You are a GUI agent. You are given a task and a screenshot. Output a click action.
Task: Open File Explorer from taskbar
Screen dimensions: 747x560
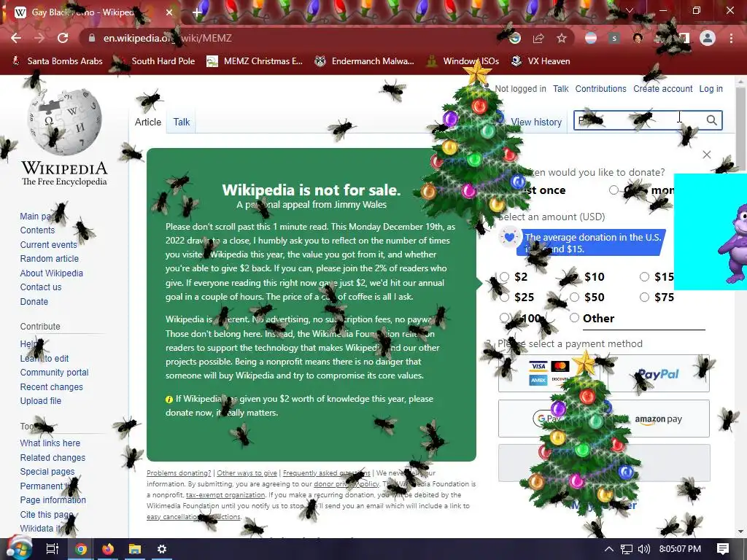coord(135,549)
